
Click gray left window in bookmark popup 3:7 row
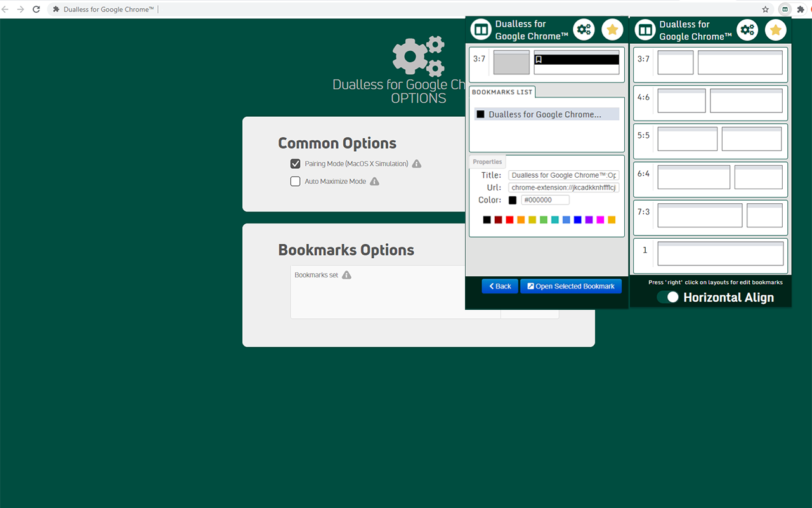pyautogui.click(x=511, y=62)
